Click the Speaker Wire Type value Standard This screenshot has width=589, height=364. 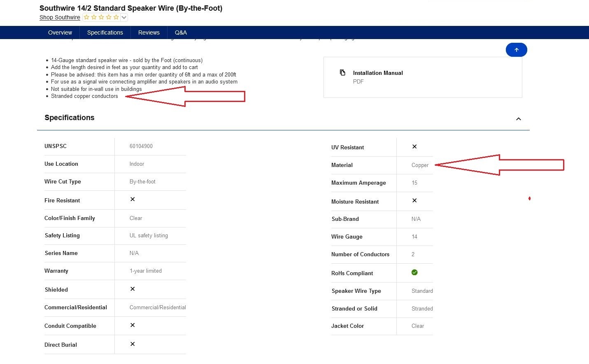(x=422, y=291)
